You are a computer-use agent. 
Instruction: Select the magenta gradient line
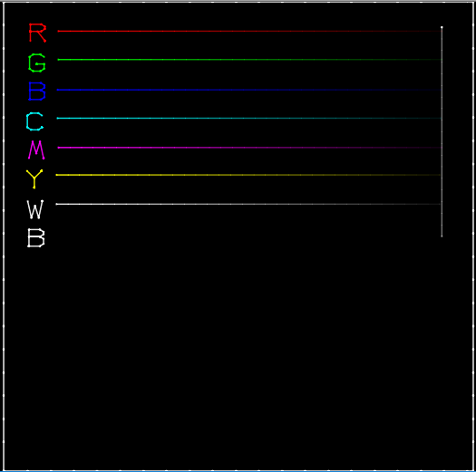[x=249, y=148]
